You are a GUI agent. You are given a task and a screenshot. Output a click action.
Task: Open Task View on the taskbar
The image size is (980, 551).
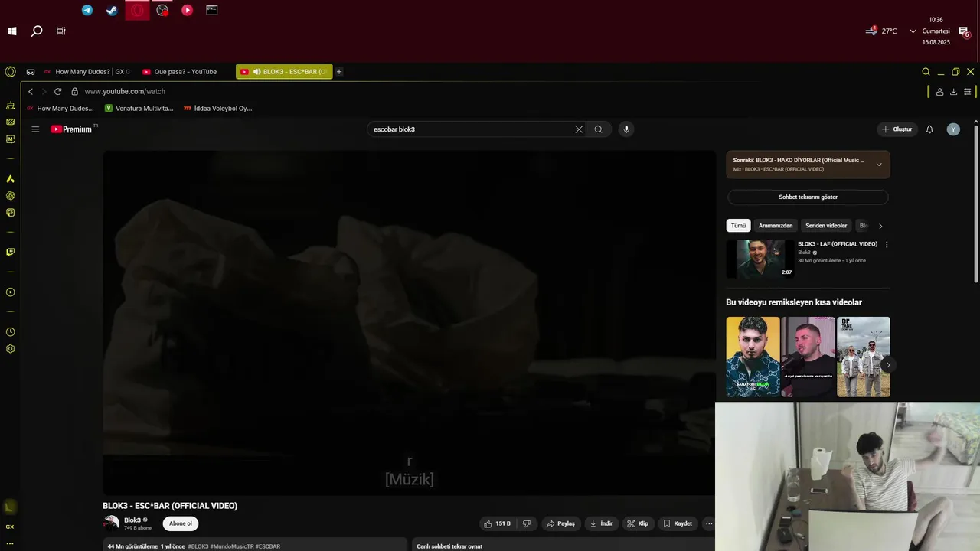61,31
